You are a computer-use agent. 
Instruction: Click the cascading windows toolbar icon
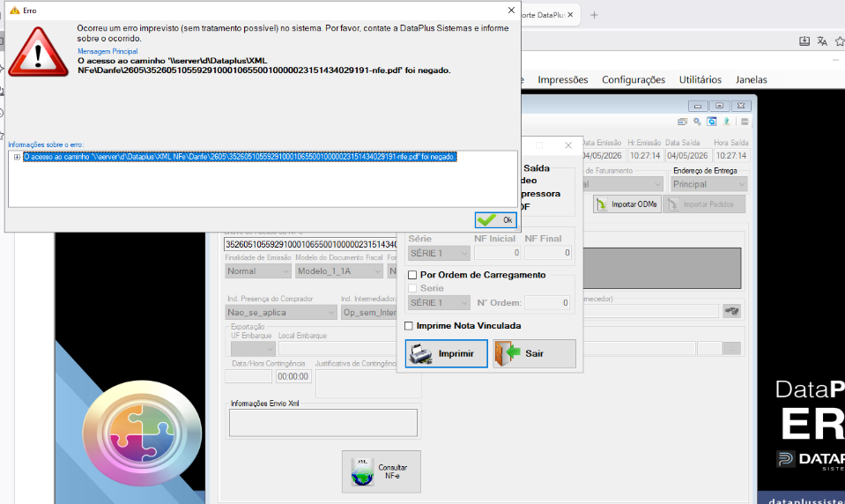pyautogui.click(x=682, y=122)
